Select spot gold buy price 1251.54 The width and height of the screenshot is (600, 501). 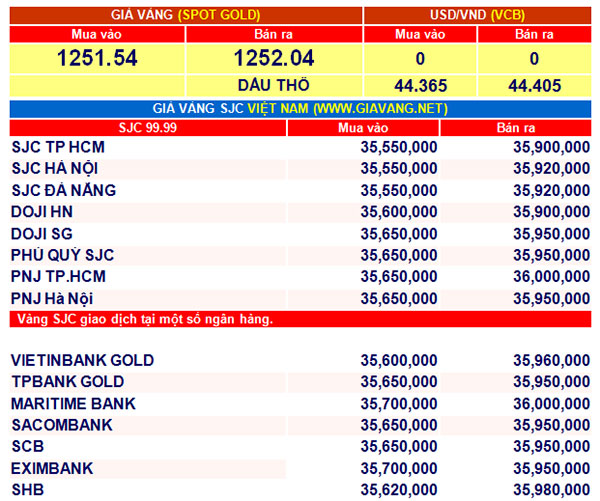[x=97, y=58]
